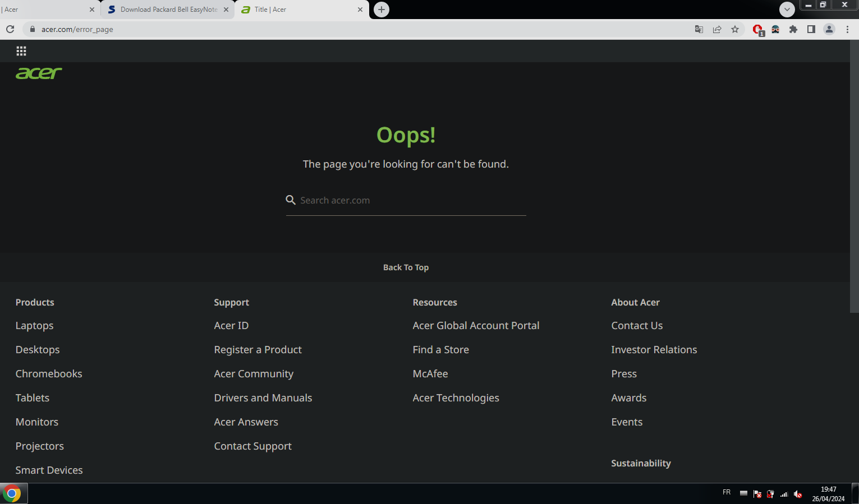Screen dimensions: 859x504
Task: Open the Projectors footer link
Action: pos(40,446)
